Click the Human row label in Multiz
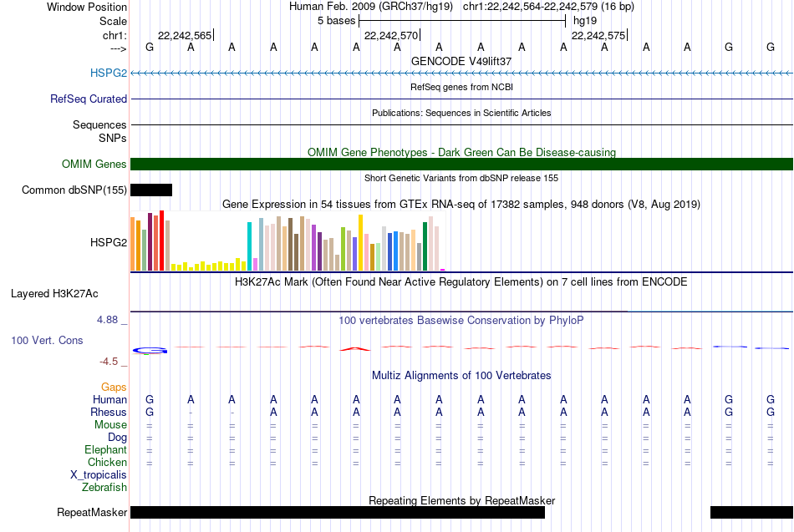This screenshot has width=794, height=532. pyautogui.click(x=109, y=400)
